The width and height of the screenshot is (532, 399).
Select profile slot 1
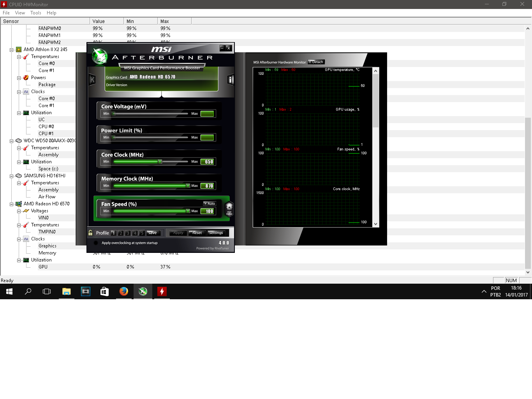coord(113,233)
